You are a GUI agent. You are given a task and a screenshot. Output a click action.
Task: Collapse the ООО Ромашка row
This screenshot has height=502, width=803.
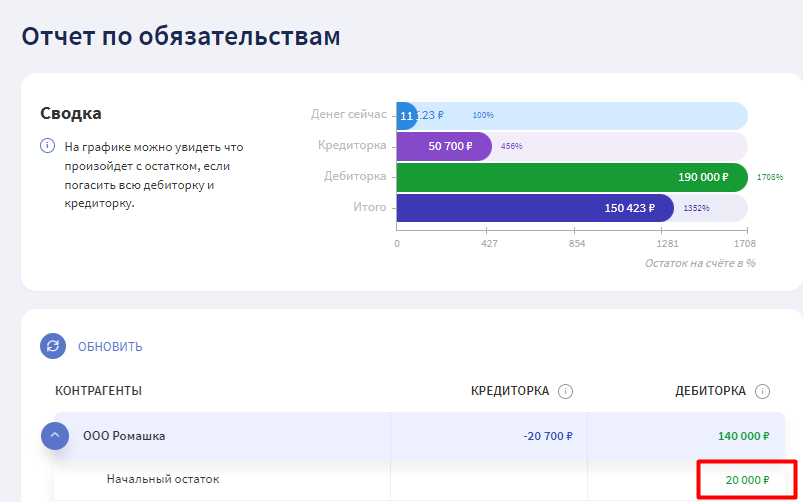click(55, 436)
